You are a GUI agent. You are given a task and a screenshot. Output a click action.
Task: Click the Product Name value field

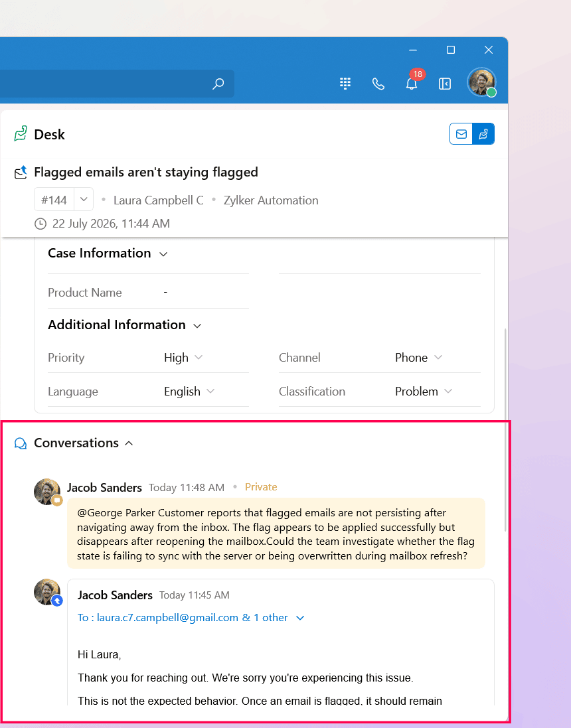click(165, 293)
